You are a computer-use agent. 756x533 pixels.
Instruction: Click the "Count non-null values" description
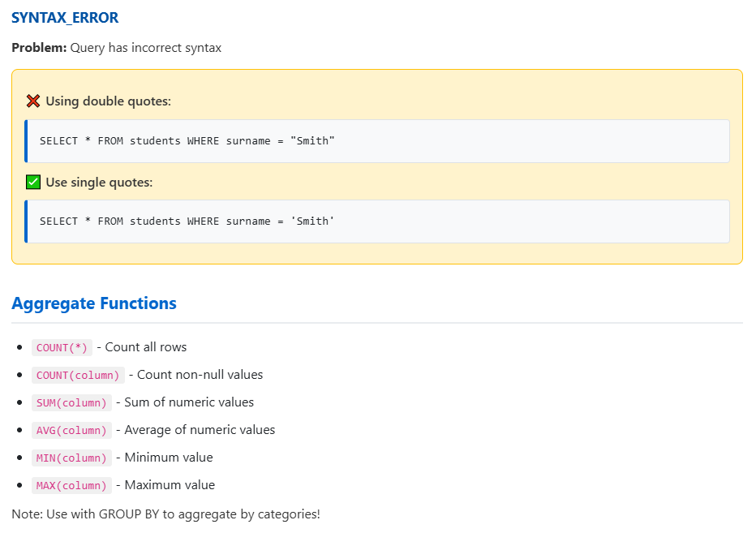pyautogui.click(x=200, y=375)
